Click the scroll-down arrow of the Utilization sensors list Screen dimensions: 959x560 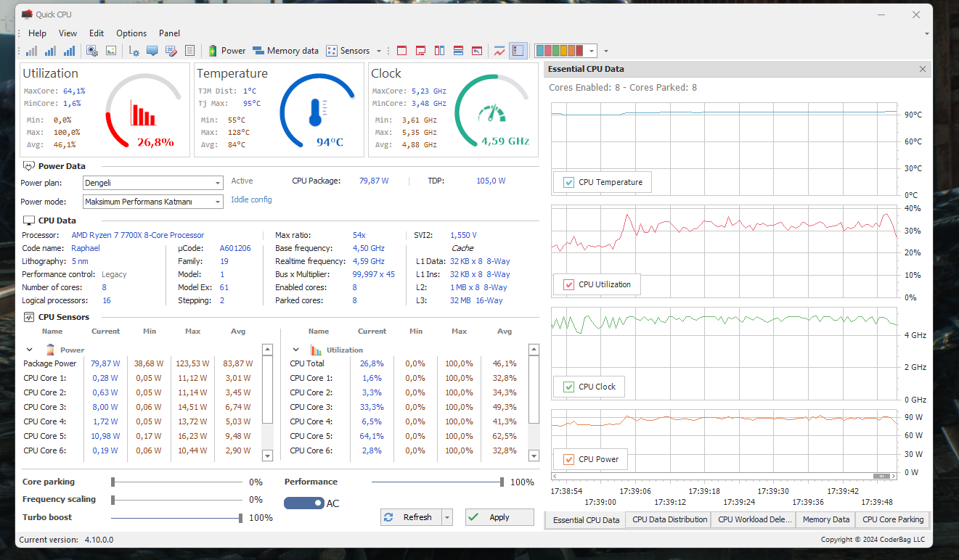coord(534,456)
